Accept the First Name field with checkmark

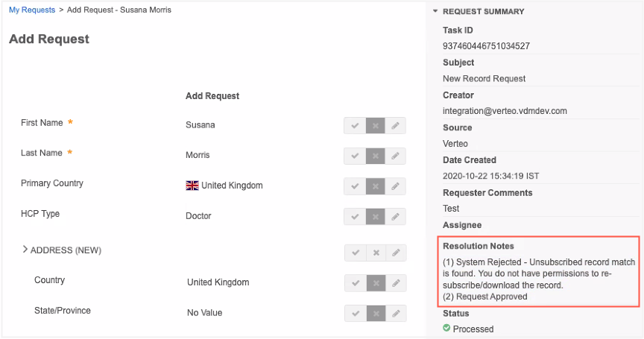[x=355, y=125]
